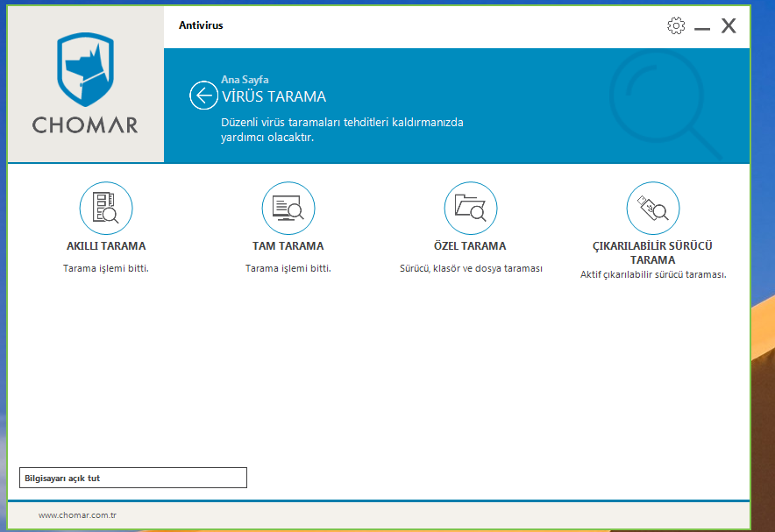The height and width of the screenshot is (532, 775).
Task: Minimize the Antivirus window
Action: click(702, 29)
